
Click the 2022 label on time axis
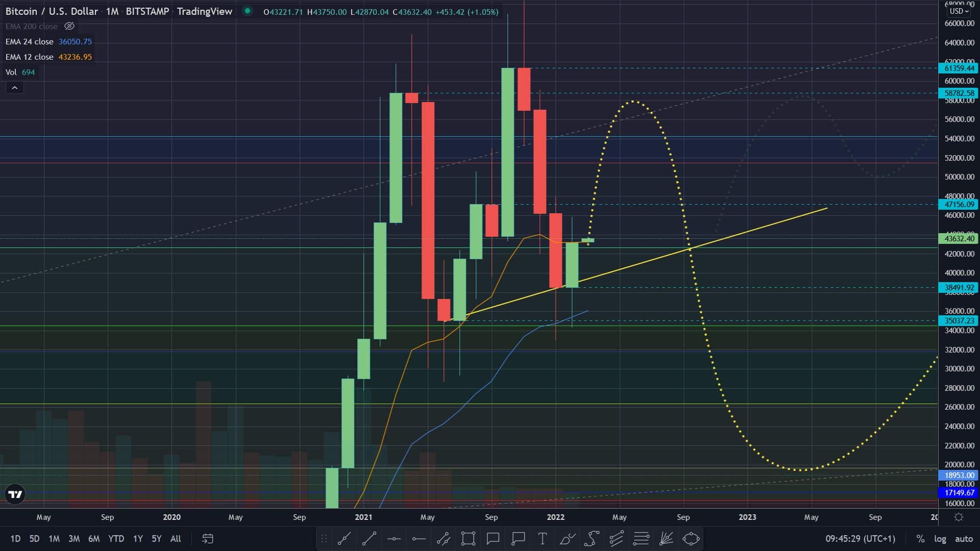555,517
